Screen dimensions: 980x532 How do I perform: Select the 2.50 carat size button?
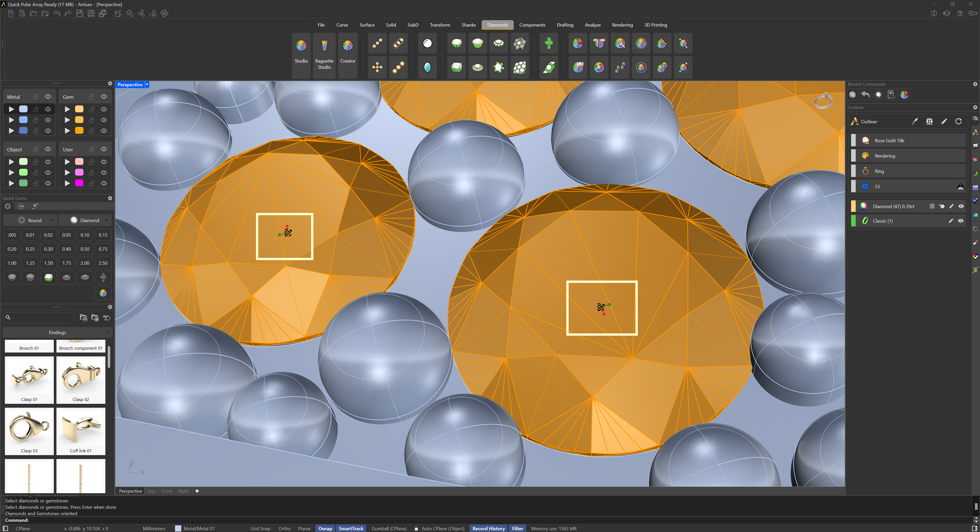tap(103, 263)
